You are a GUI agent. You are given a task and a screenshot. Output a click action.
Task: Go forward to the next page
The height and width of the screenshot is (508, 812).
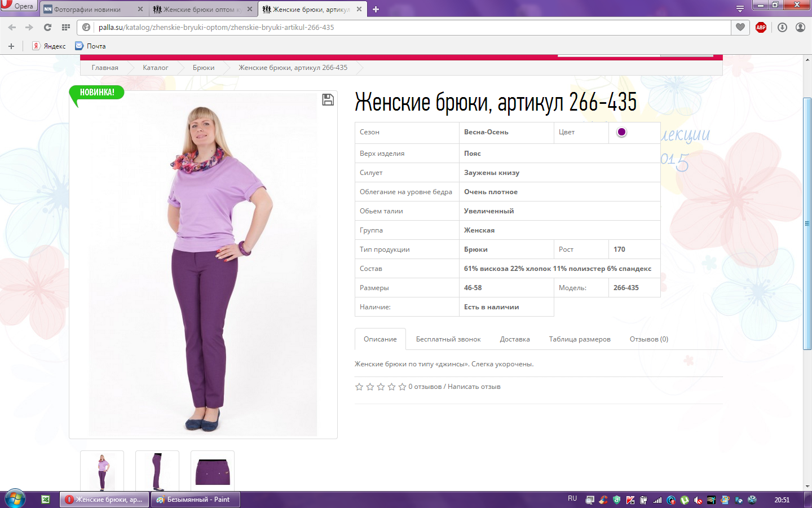tap(28, 27)
